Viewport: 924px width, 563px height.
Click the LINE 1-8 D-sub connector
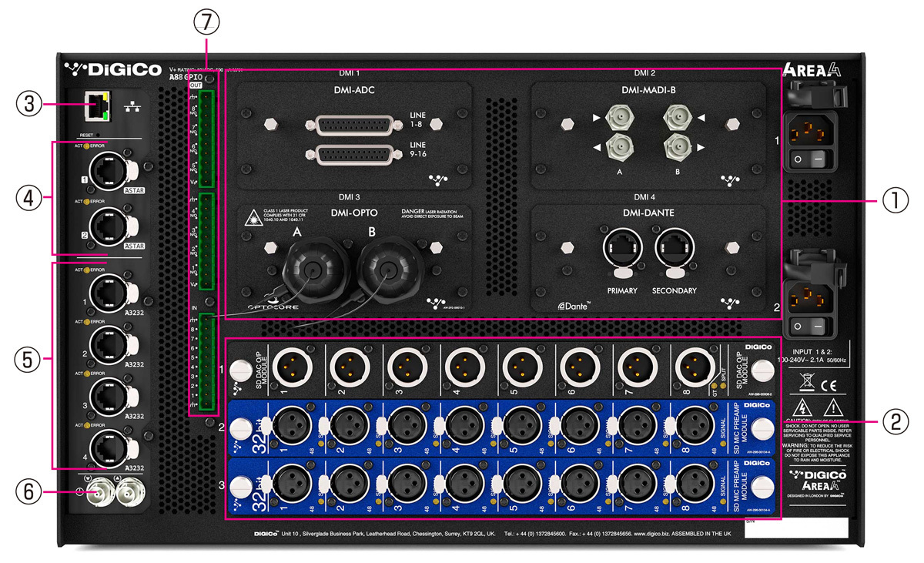coord(353,123)
